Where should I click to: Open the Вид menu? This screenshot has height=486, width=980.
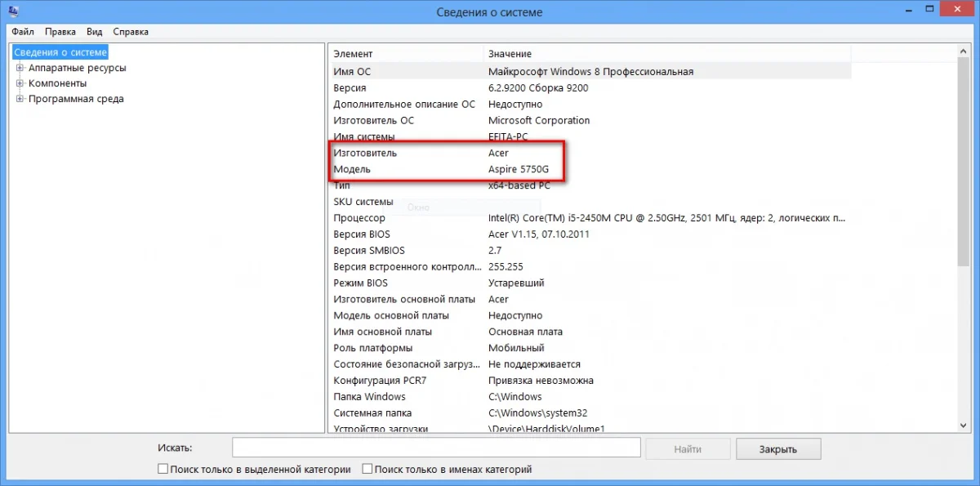click(x=95, y=32)
